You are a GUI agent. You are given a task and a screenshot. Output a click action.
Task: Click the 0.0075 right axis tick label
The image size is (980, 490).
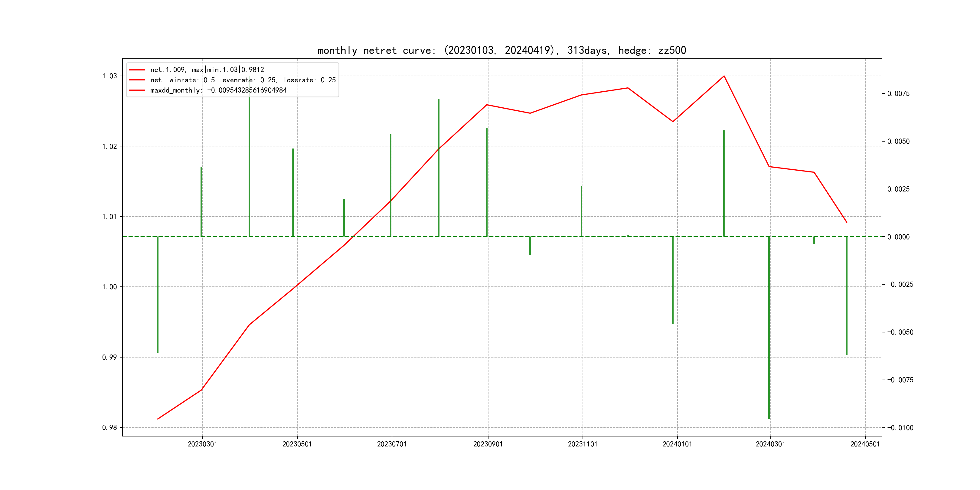click(898, 93)
